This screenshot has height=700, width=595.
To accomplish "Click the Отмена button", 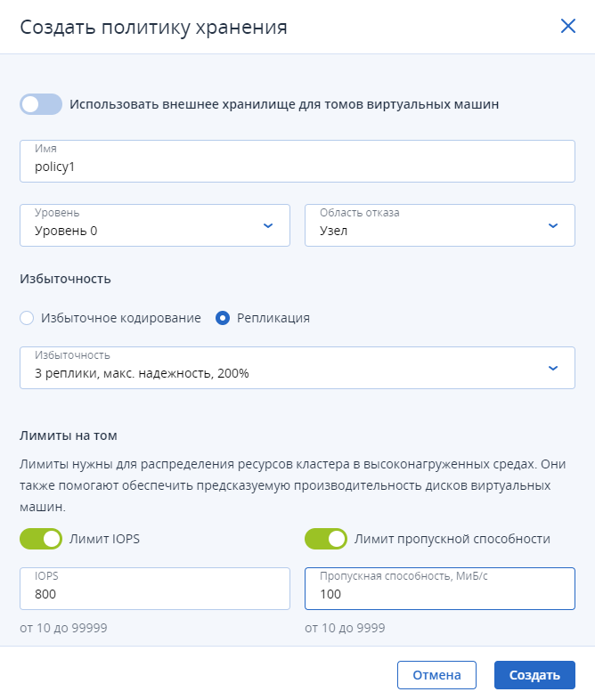I will coord(436,675).
